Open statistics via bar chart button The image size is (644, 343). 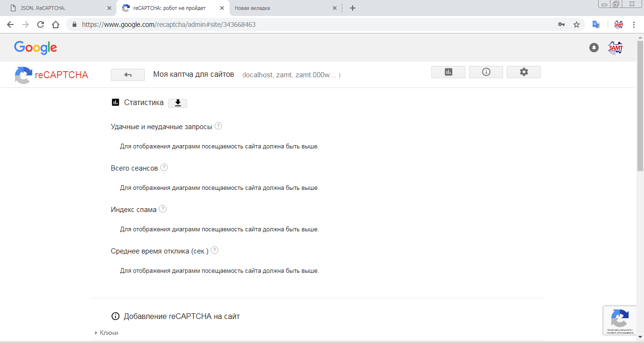tap(448, 72)
